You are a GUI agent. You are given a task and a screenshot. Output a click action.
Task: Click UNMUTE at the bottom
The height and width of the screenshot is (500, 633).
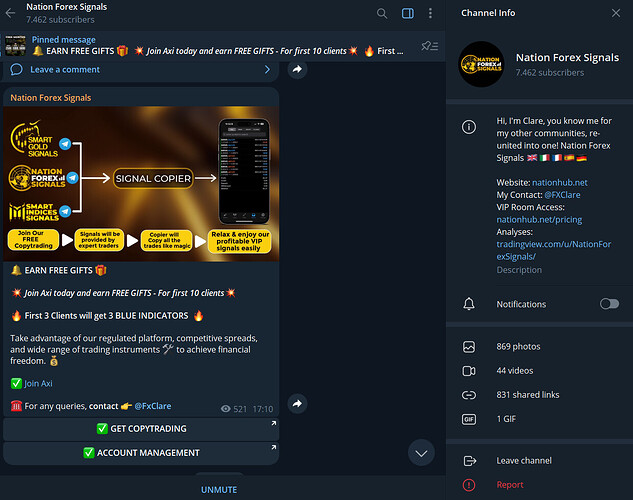(x=219, y=490)
